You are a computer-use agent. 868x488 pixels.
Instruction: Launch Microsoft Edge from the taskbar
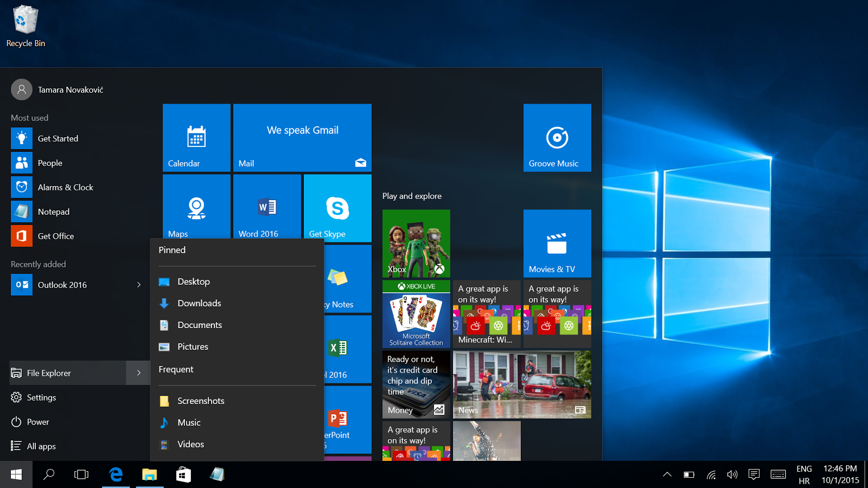tap(116, 474)
